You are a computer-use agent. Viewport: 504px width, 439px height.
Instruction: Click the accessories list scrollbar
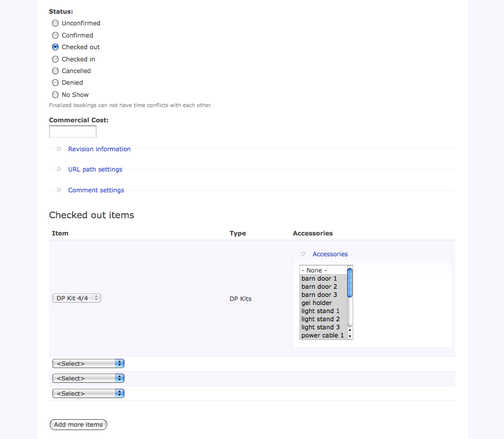(349, 284)
